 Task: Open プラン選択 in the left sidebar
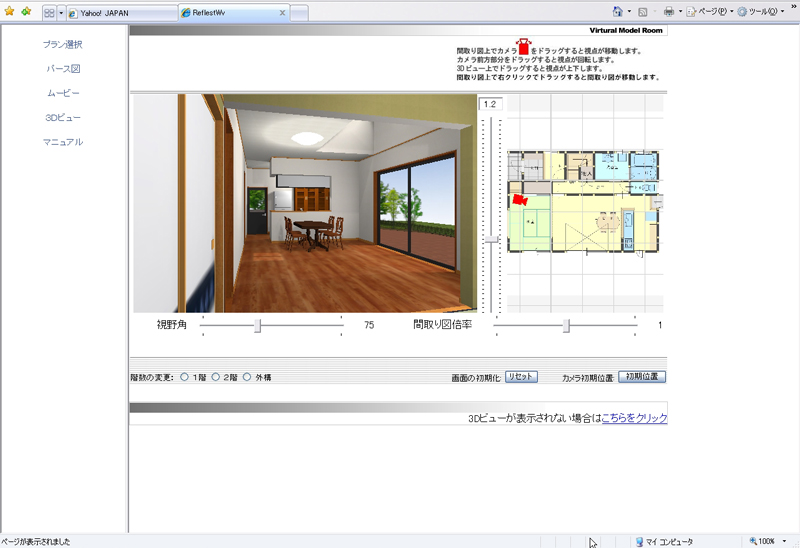pyautogui.click(x=63, y=45)
